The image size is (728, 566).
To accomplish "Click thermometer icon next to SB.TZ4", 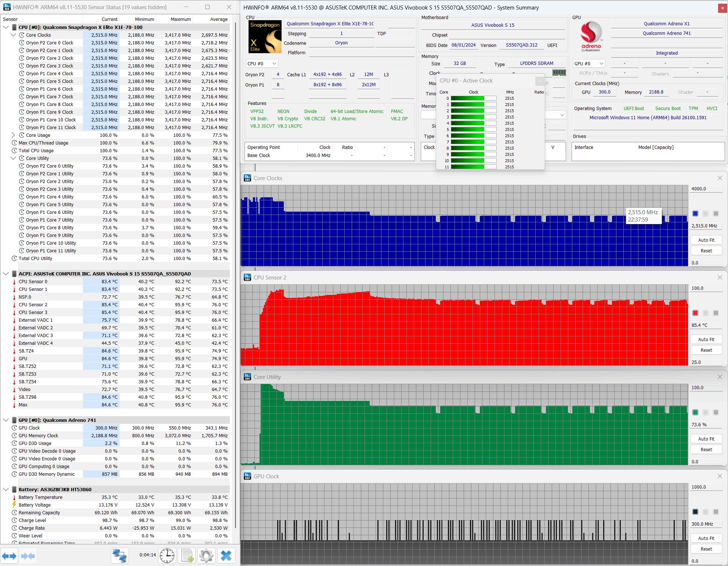I will [x=14, y=351].
